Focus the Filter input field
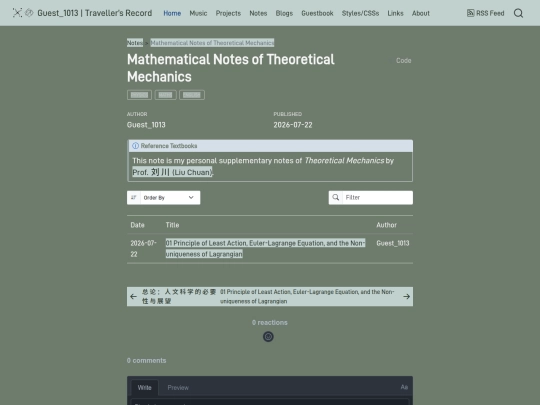This screenshot has height=405, width=540. click(377, 198)
